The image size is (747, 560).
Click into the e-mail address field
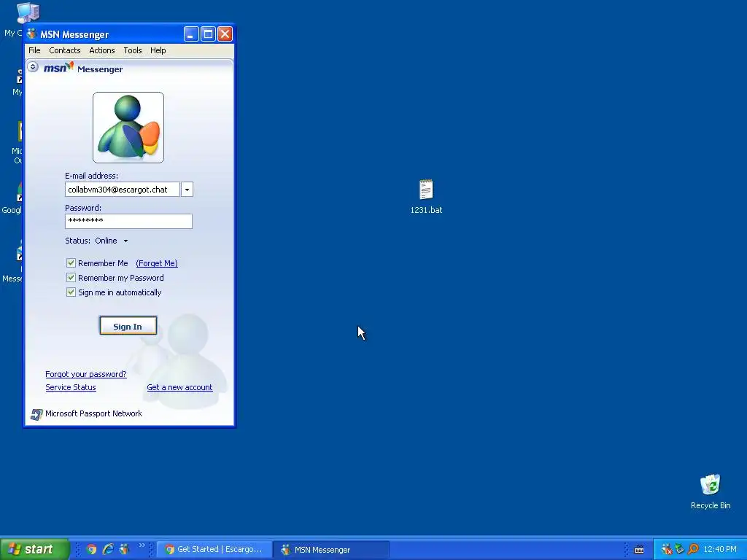click(123, 190)
